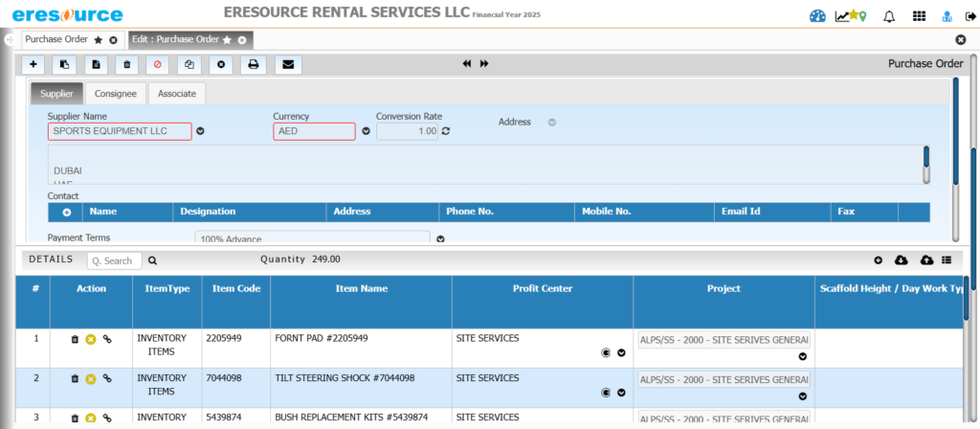Print the purchase order
Image resolution: width=980 pixels, height=429 pixels.
tap(254, 64)
